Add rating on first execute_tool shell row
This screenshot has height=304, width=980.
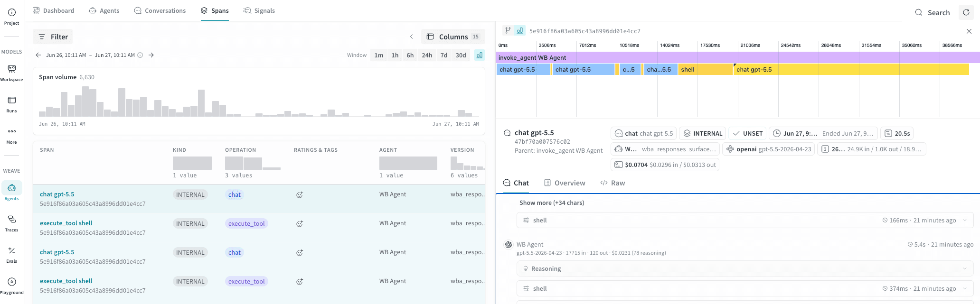[x=300, y=224]
